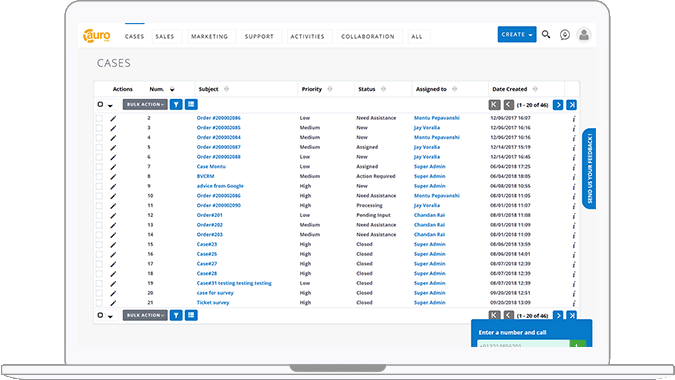The image size is (675, 380).
Task: Open the user profile avatar
Action: click(x=584, y=35)
